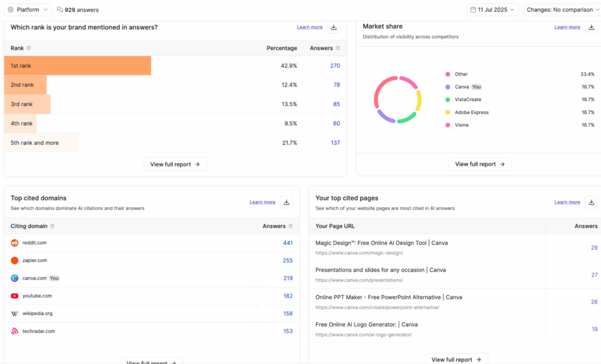601x364 pixels.
Task: Click the Answers info icon in rank table
Action: (337, 48)
